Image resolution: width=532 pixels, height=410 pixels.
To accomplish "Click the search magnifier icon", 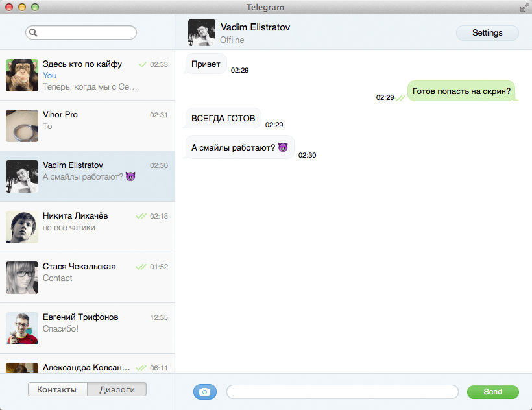I will tap(33, 32).
